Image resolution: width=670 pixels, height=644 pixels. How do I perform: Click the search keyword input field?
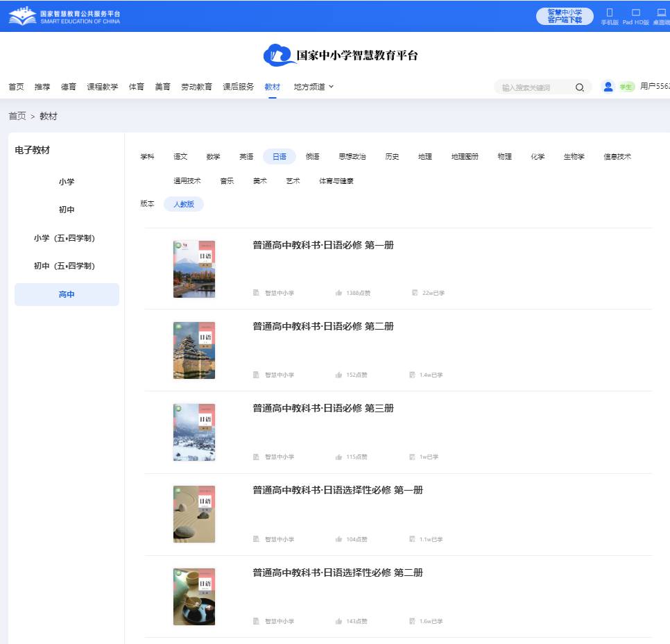(534, 87)
